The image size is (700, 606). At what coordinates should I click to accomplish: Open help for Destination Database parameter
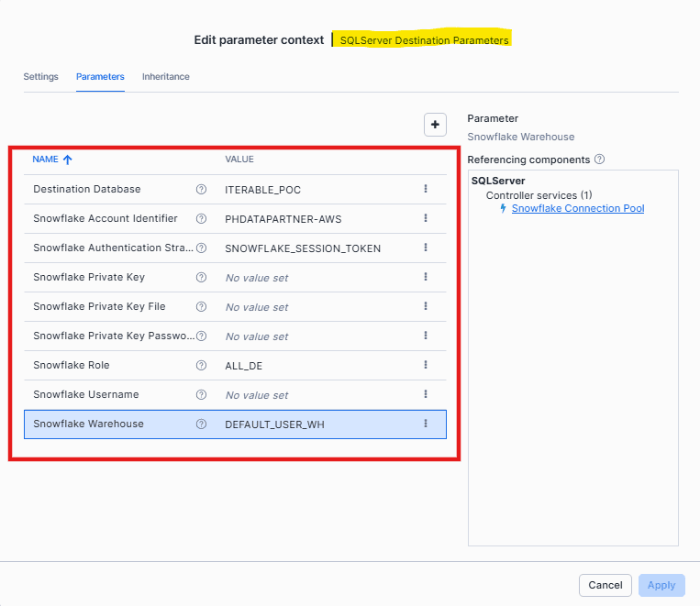[201, 189]
